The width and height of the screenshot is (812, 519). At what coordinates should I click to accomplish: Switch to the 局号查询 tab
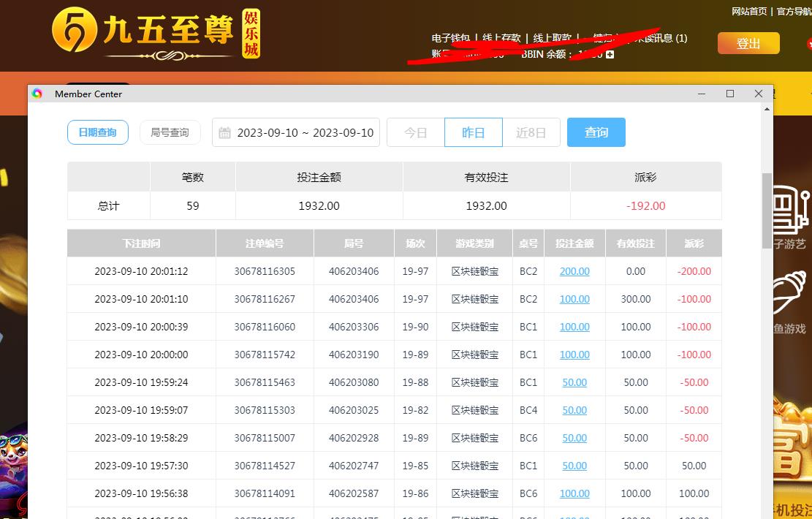click(170, 132)
